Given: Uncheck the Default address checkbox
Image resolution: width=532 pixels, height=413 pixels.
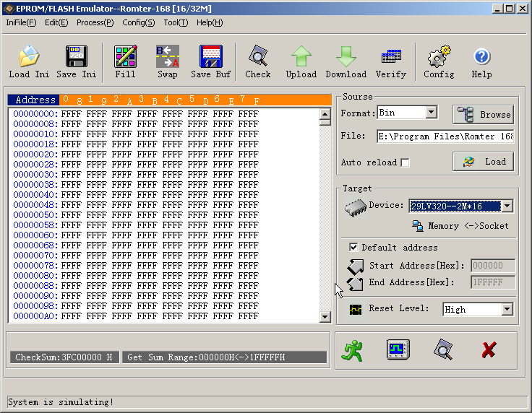Looking at the screenshot, I should [x=353, y=247].
